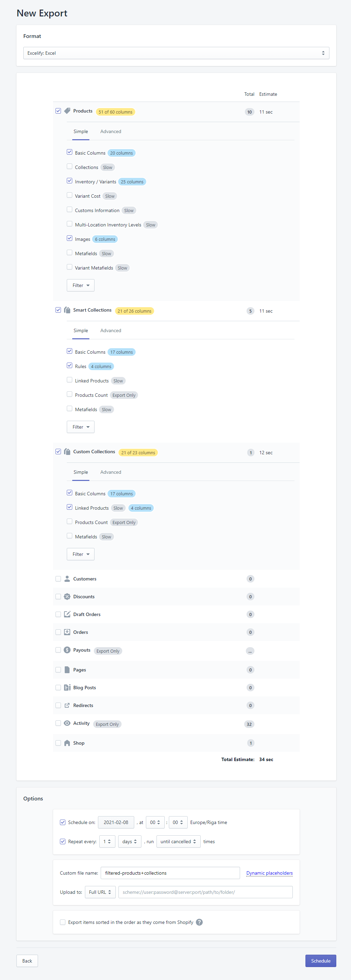Click the Smart Collections bag icon
The image size is (351, 980).
[x=67, y=310]
